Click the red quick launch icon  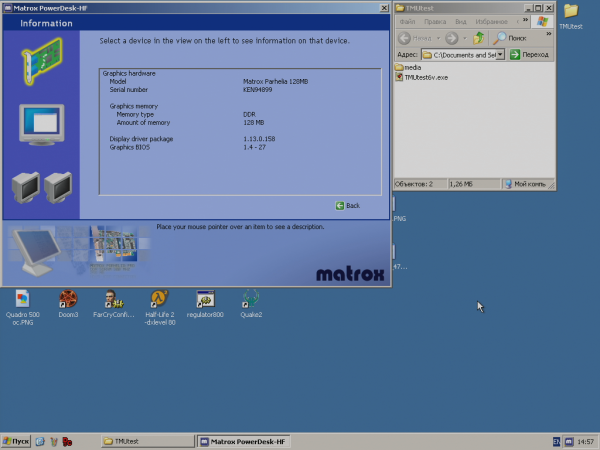coord(67,442)
